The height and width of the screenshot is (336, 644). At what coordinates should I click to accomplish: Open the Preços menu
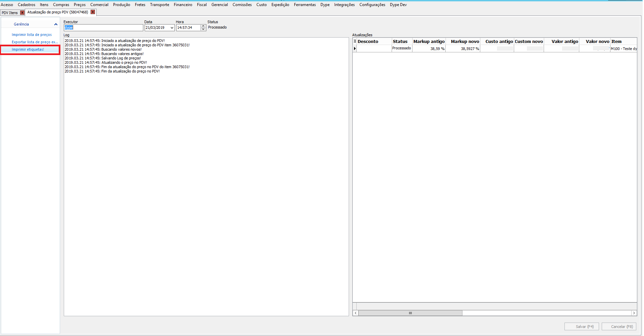click(x=80, y=5)
